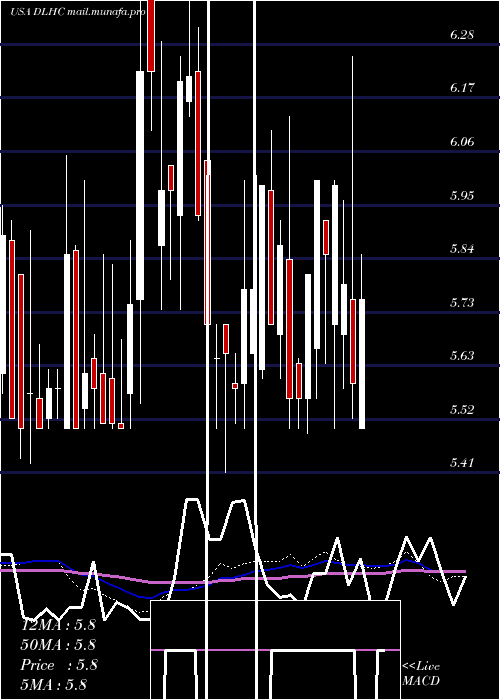Click the 'USA DLHC mail.munafa.pro' chart title
Viewport: 500px width, 700px height.
point(78,12)
